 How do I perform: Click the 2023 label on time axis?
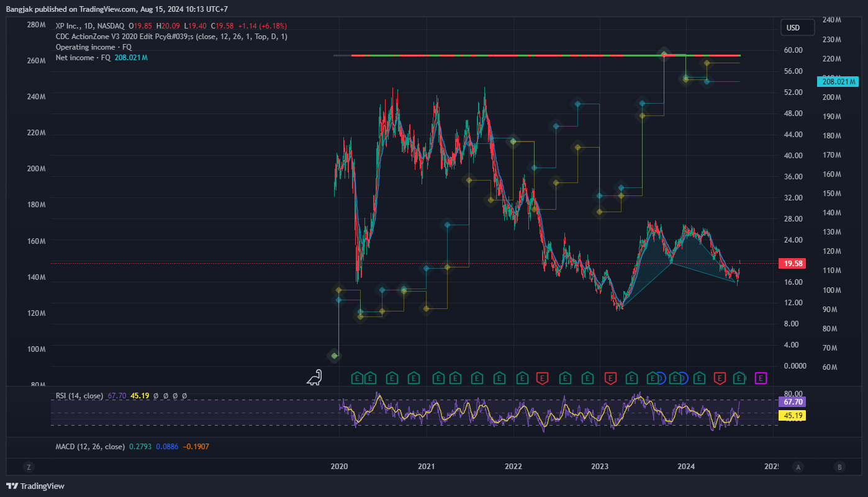599,466
